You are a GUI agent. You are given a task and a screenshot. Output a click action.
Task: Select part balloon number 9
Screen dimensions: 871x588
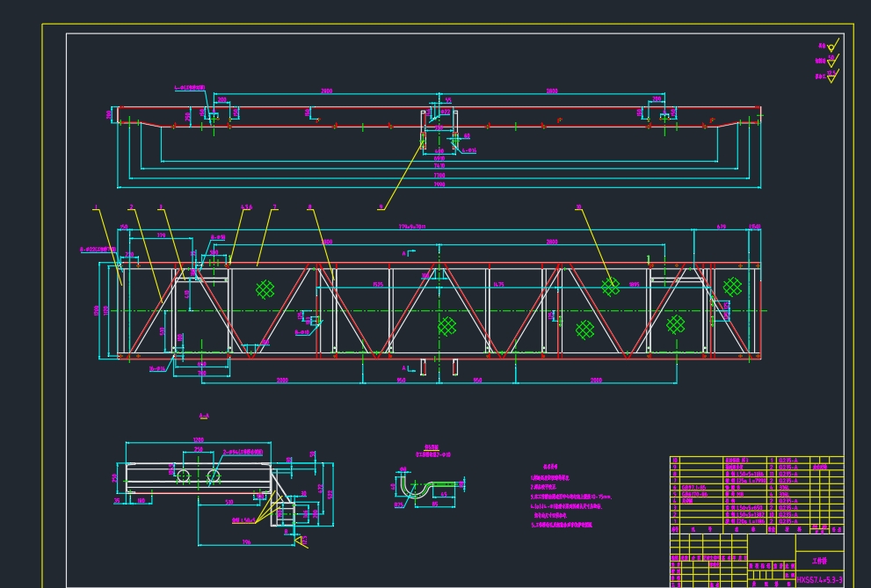(x=381, y=207)
